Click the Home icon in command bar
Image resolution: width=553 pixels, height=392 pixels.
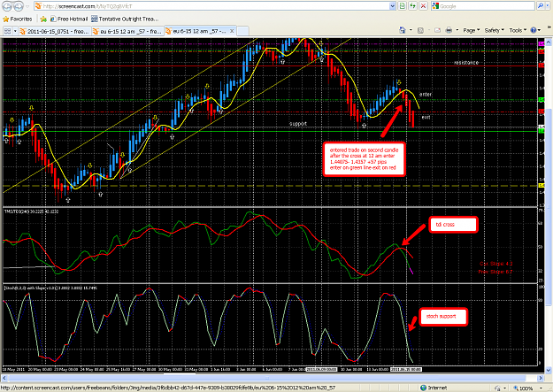(403, 30)
